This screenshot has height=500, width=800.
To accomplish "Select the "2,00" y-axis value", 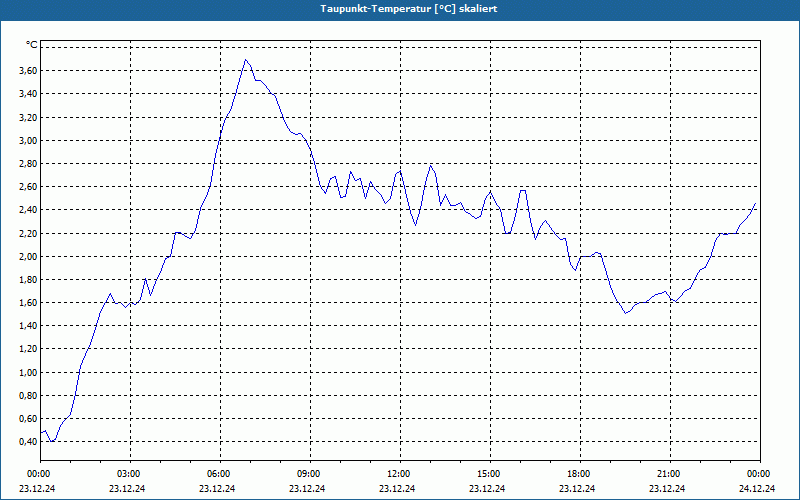I will click(x=28, y=256).
